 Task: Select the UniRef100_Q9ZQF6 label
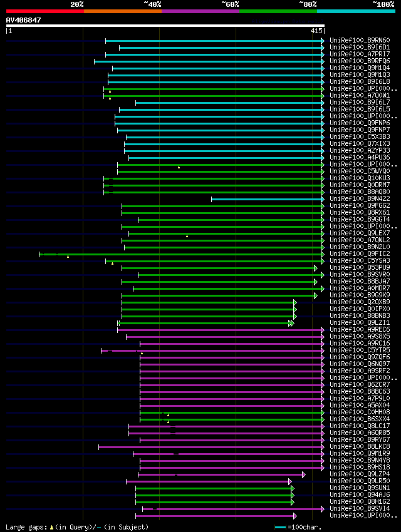(360, 357)
